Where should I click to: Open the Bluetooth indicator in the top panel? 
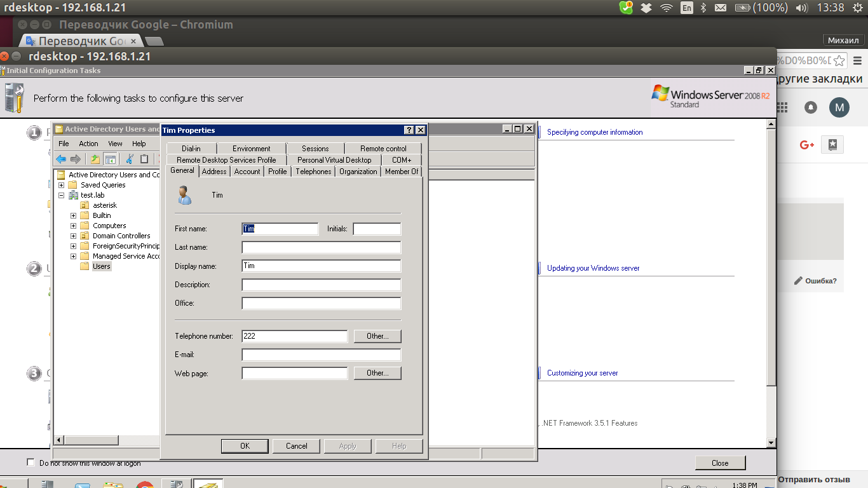tap(703, 8)
